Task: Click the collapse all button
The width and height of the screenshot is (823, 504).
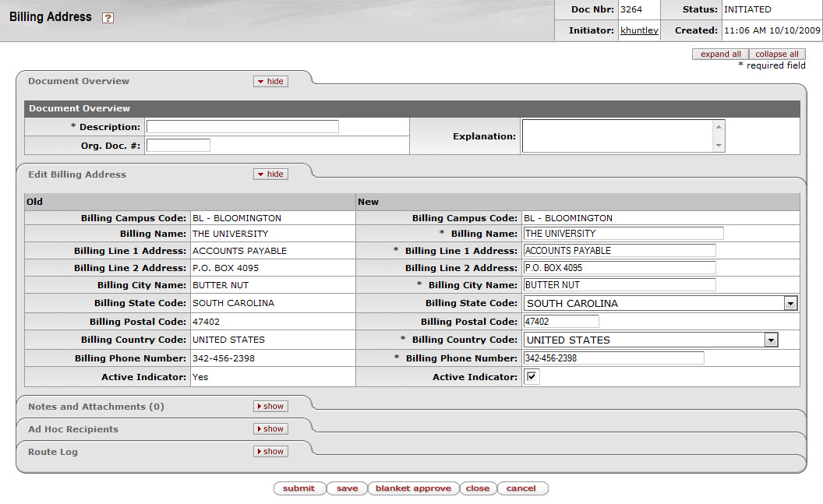Action: [777, 55]
